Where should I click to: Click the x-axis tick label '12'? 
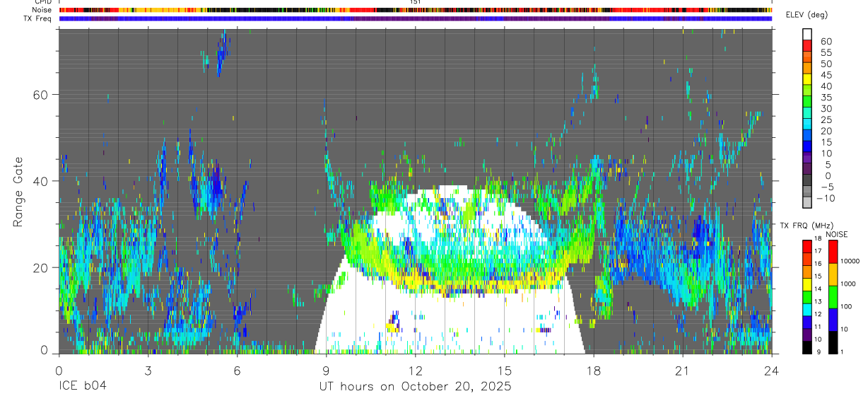click(415, 370)
